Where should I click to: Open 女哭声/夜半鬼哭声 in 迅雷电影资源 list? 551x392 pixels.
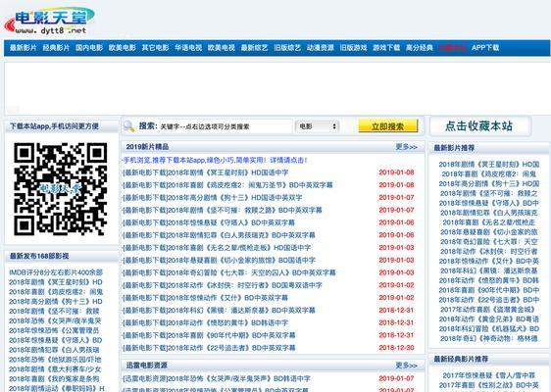point(217,378)
